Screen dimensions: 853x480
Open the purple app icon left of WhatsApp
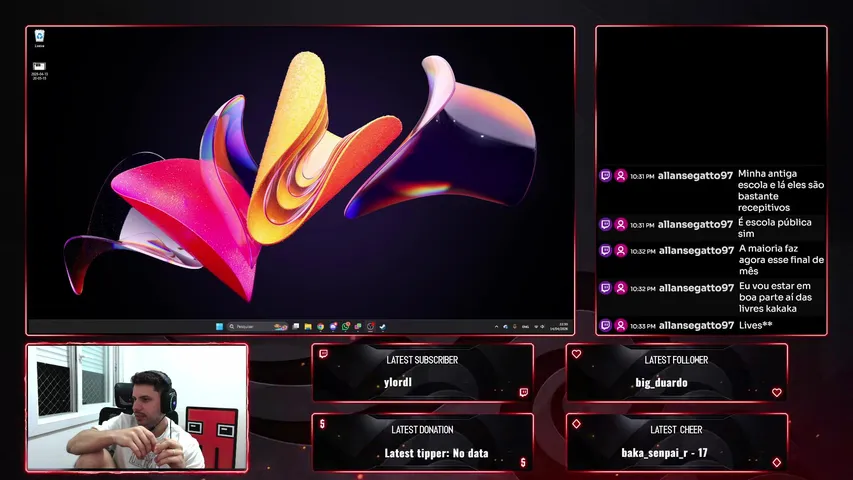333,327
